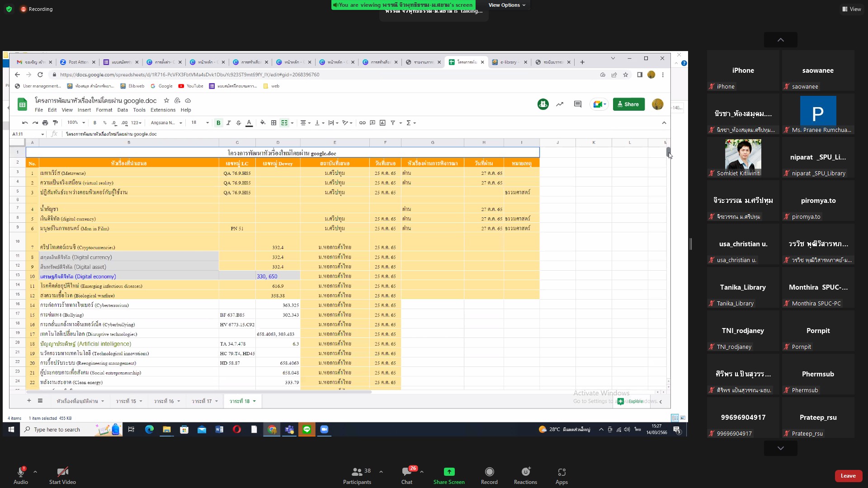The height and width of the screenshot is (488, 868).
Task: Open the Zoom Reactions panel
Action: point(525,475)
